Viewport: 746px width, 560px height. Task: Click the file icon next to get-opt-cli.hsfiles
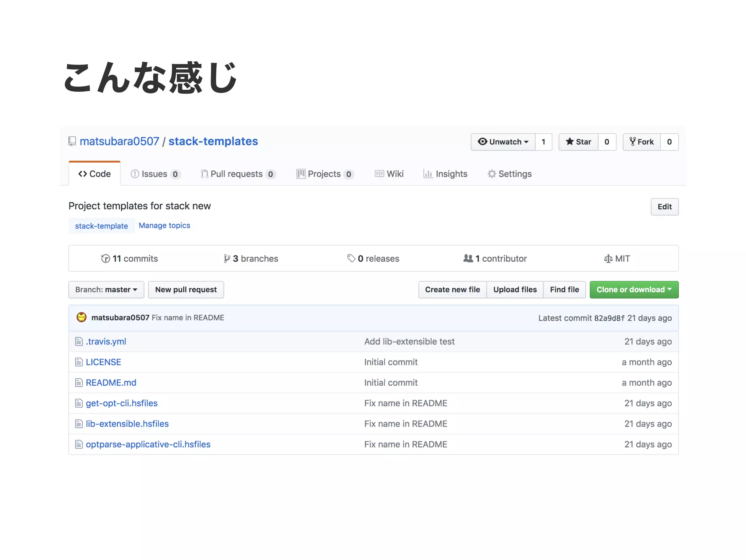pyautogui.click(x=79, y=403)
